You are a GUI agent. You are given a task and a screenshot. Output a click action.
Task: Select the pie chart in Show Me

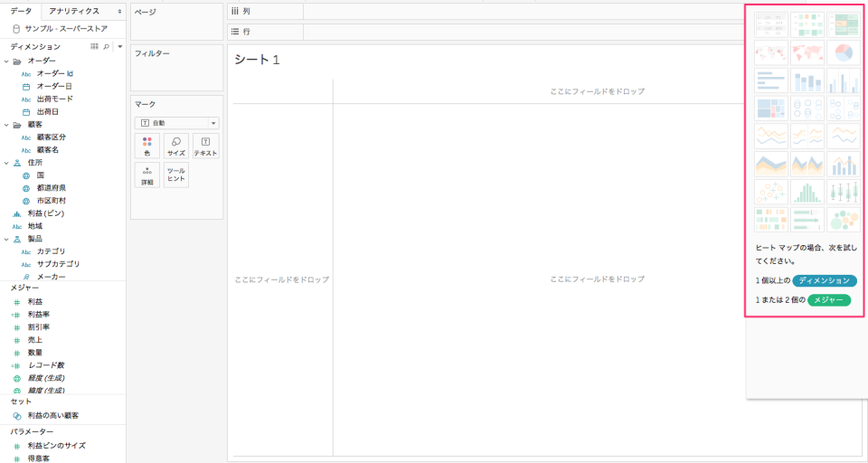click(x=843, y=53)
